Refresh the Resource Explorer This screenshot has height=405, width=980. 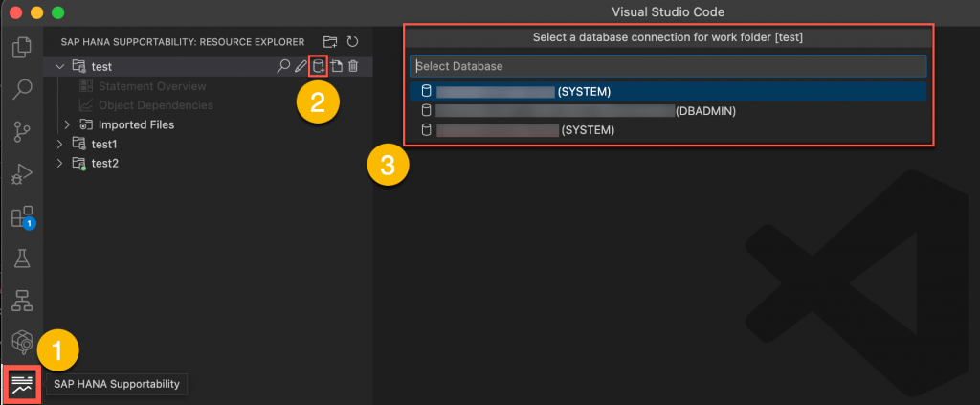click(x=352, y=42)
